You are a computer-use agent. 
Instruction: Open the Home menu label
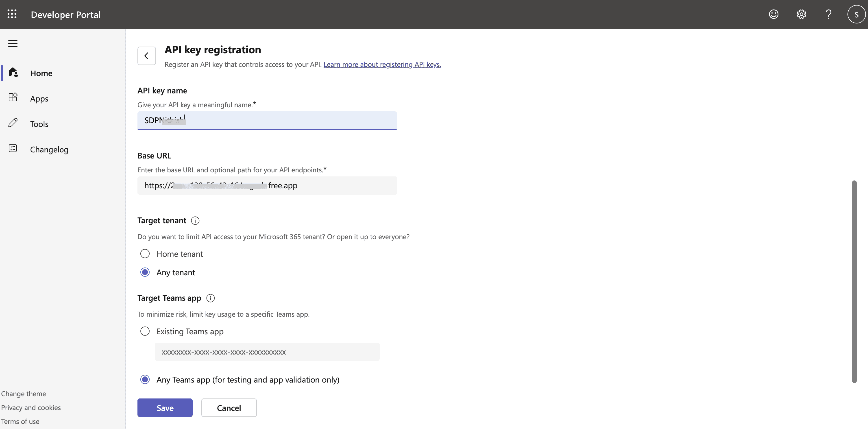[x=41, y=73]
